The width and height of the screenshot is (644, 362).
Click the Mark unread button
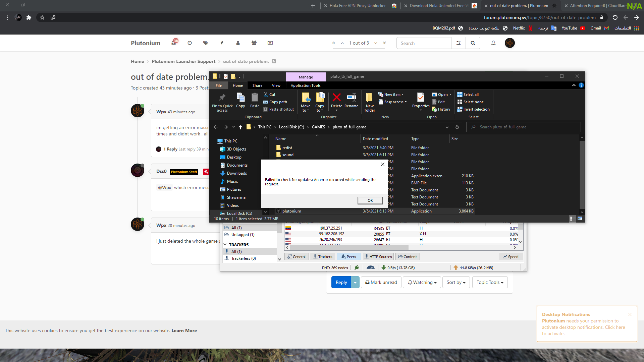(381, 282)
